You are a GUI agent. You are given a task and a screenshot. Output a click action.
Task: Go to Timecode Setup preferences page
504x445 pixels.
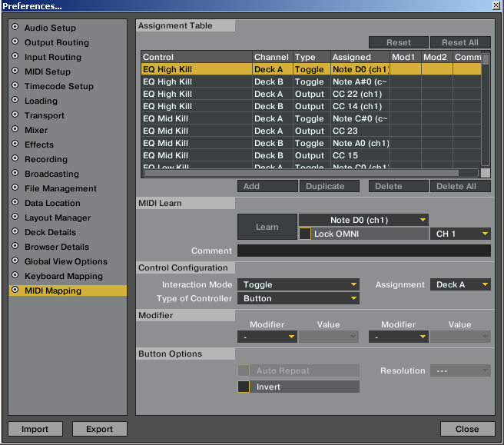tap(59, 86)
